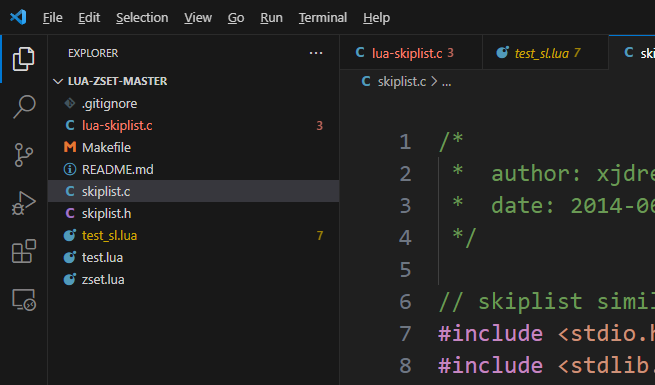Image resolution: width=655 pixels, height=385 pixels.
Task: Open the Search view icon
Action: 24,107
